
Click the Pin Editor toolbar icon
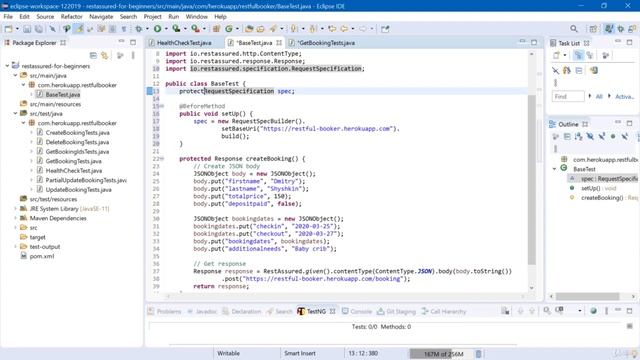(385, 29)
